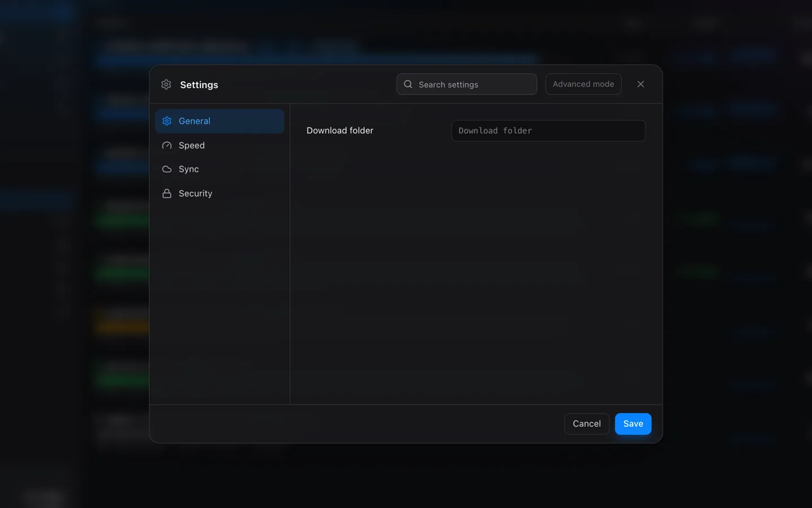Cancel the settings dialog
This screenshot has height=508, width=812.
click(586, 424)
